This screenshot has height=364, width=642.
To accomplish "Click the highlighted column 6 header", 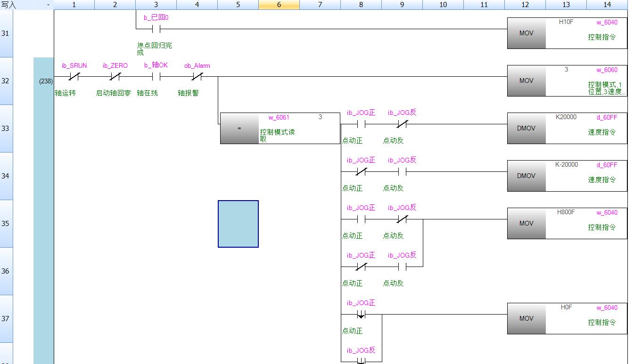I will click(x=279, y=5).
